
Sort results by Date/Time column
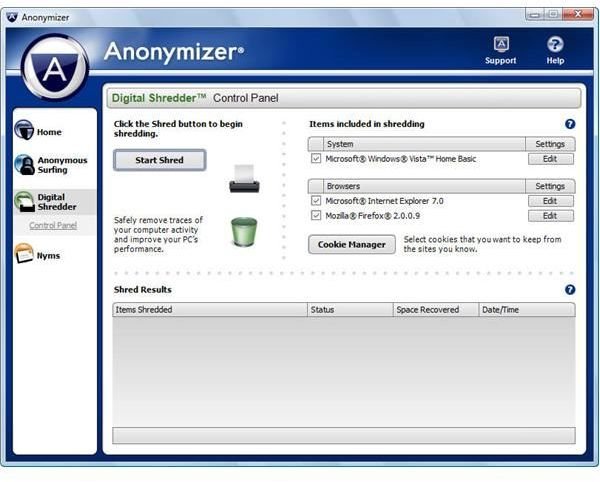click(x=527, y=309)
